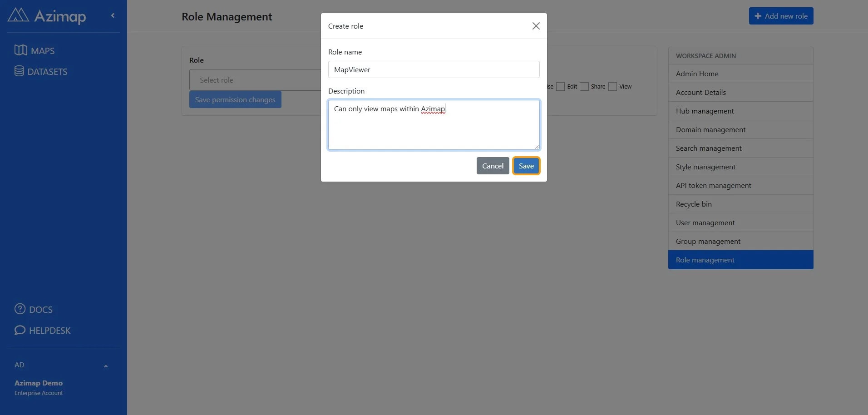The width and height of the screenshot is (868, 415).
Task: Open the Datasets database icon
Action: pyautogui.click(x=19, y=71)
